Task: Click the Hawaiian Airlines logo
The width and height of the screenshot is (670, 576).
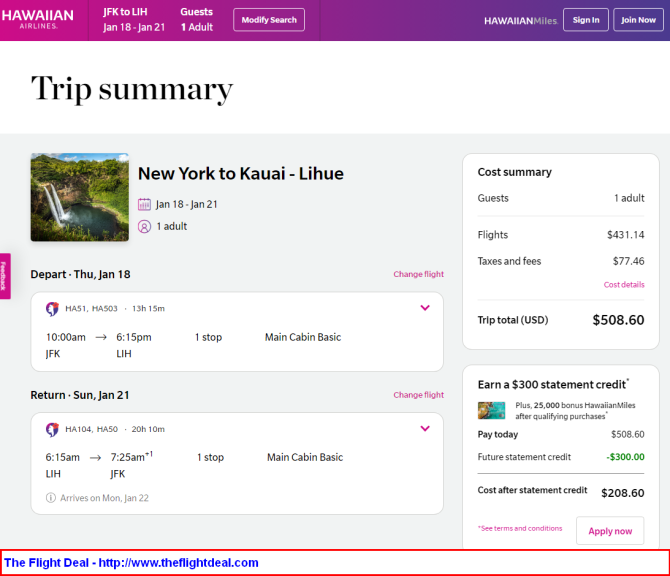Action: tap(38, 19)
